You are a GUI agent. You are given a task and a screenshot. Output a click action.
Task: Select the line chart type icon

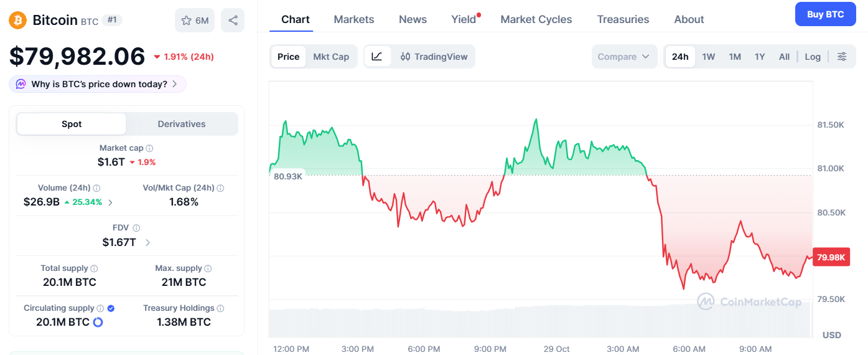point(377,57)
